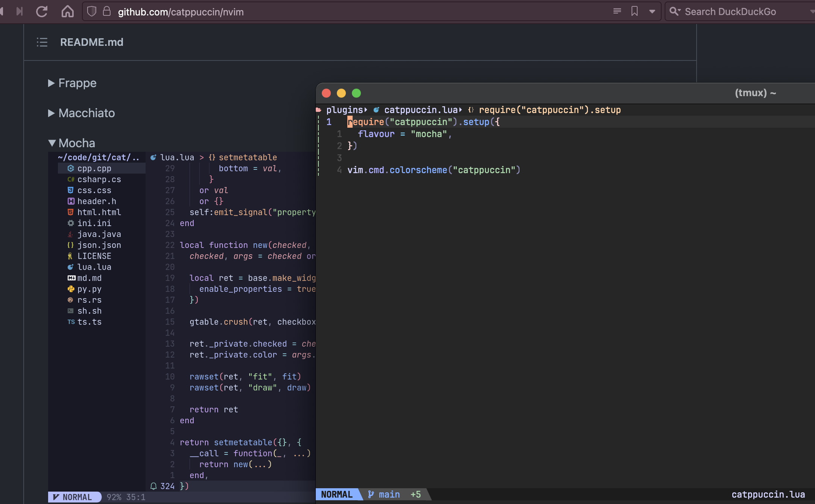The height and width of the screenshot is (504, 815).
Task: Click the braces icon beside json.json
Action: [70, 245]
